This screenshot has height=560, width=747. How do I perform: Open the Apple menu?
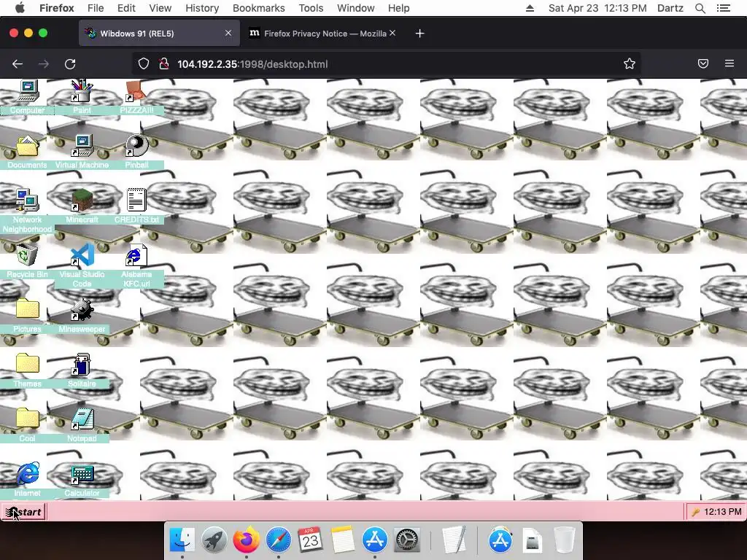20,8
